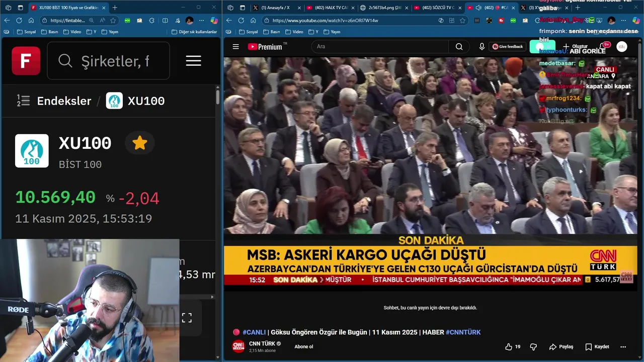Like the video with thumbs up
The image size is (644, 362).
click(513, 346)
